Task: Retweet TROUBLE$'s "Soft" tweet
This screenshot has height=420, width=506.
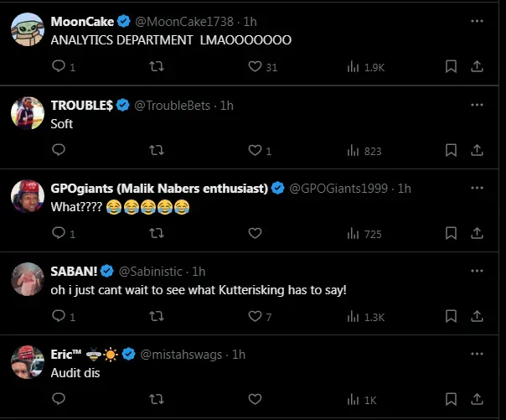Action: (157, 151)
